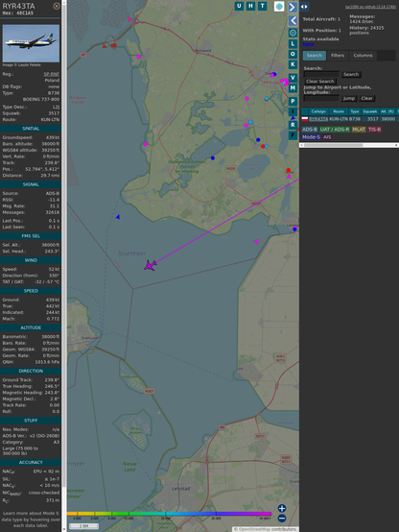Image resolution: width=399 pixels, height=532 pixels.
Task: Click the Clear Search button
Action: click(320, 81)
